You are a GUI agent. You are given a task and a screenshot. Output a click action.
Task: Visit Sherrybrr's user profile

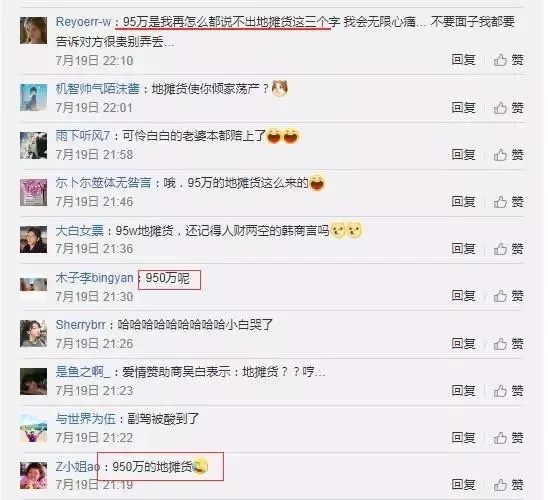pyautogui.click(x=80, y=325)
